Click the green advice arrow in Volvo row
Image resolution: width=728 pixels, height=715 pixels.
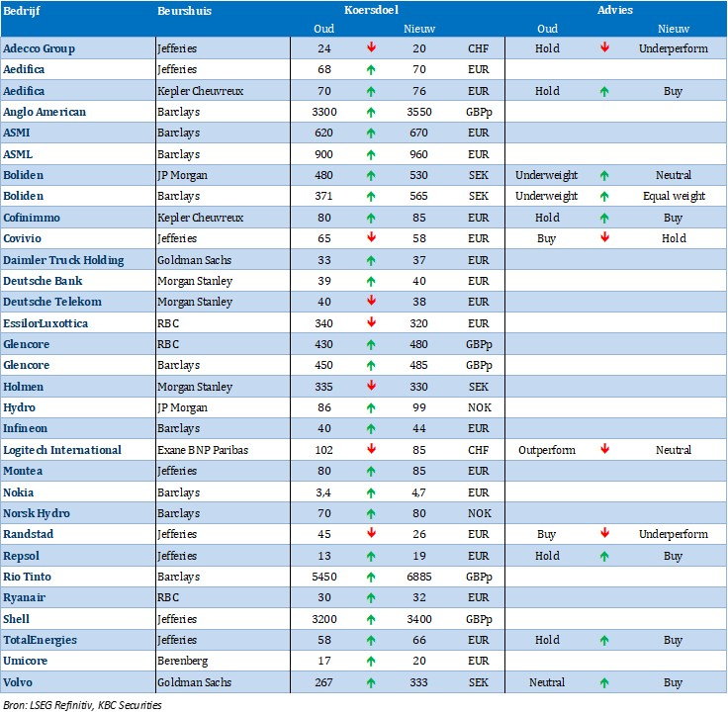604,682
